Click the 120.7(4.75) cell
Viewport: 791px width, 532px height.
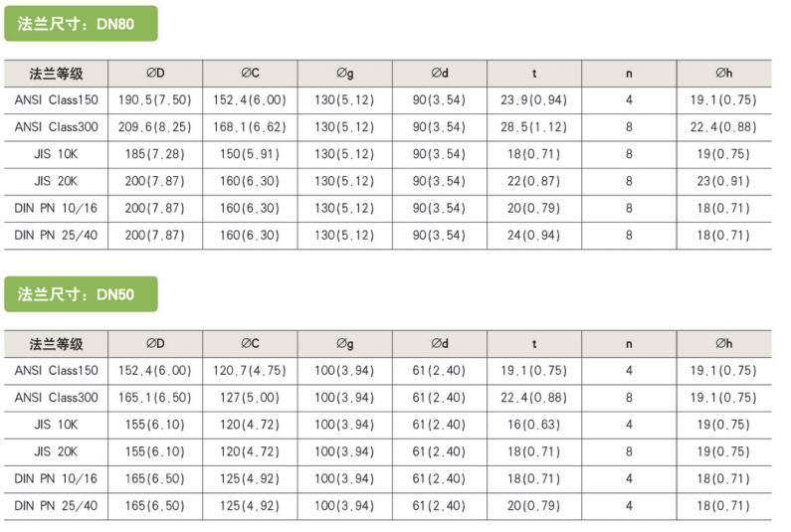coord(250,371)
